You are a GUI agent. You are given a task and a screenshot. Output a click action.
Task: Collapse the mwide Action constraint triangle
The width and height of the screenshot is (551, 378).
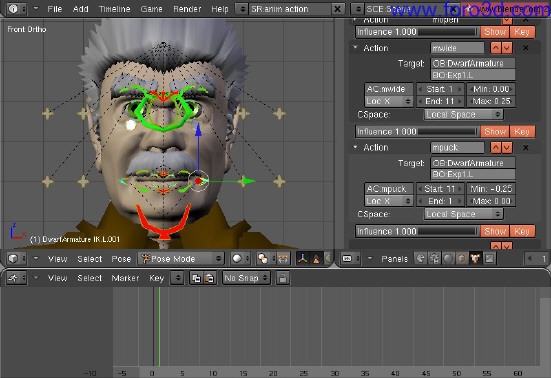pyautogui.click(x=355, y=47)
